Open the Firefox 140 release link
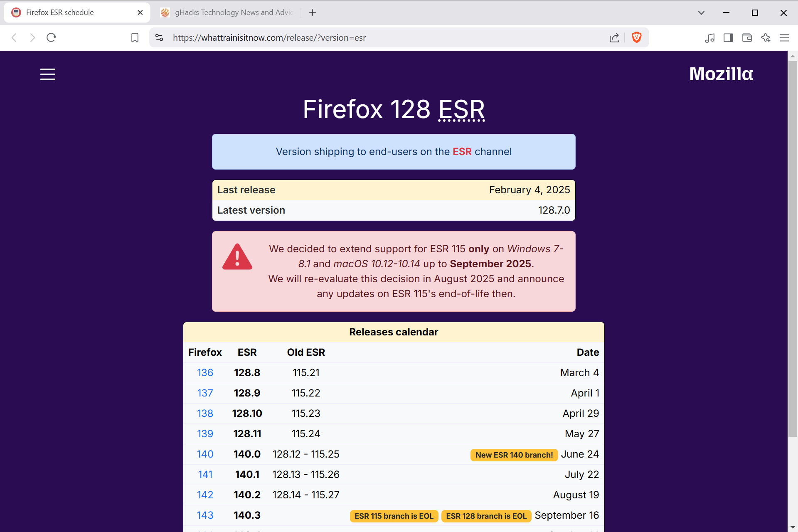This screenshot has height=532, width=798. (x=205, y=454)
